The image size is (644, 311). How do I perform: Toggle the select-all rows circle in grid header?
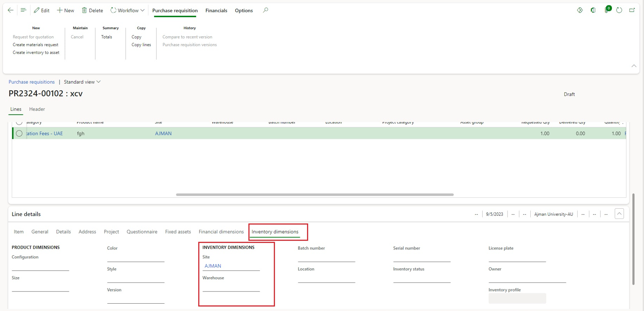[19, 122]
